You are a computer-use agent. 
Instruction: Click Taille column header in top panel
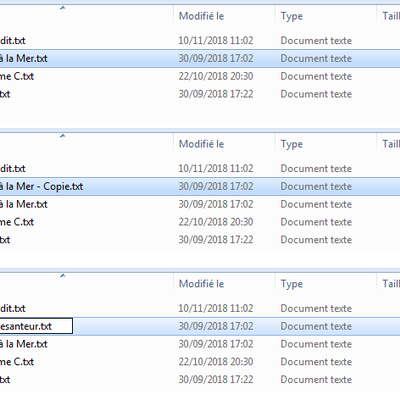389,16
